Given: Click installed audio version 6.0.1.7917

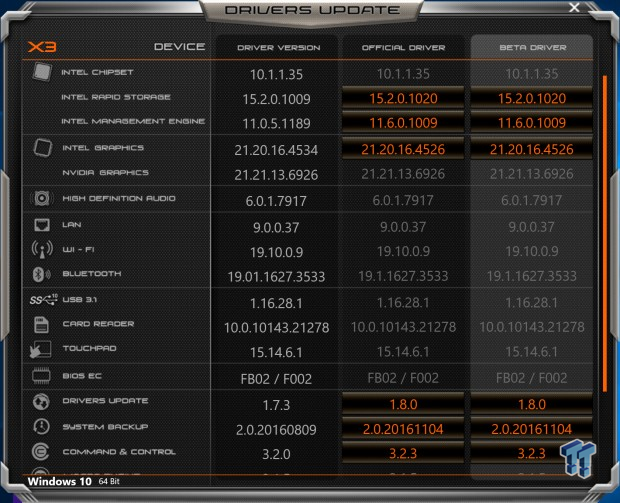Looking at the screenshot, I should pyautogui.click(x=276, y=201).
